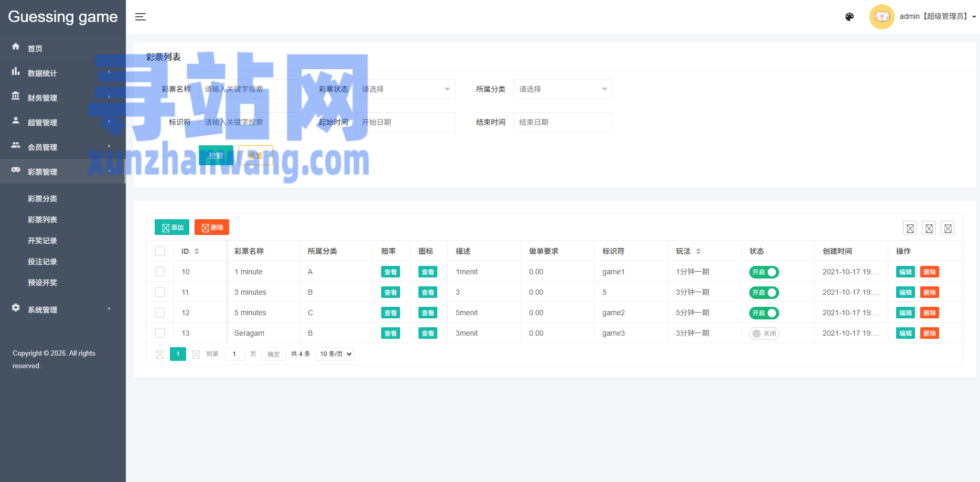Click the admin avatar image
This screenshot has height=482, width=980.
pos(881,17)
